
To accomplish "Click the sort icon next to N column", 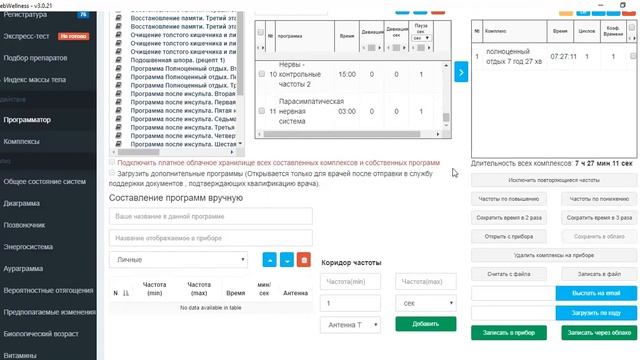I will [x=126, y=293].
